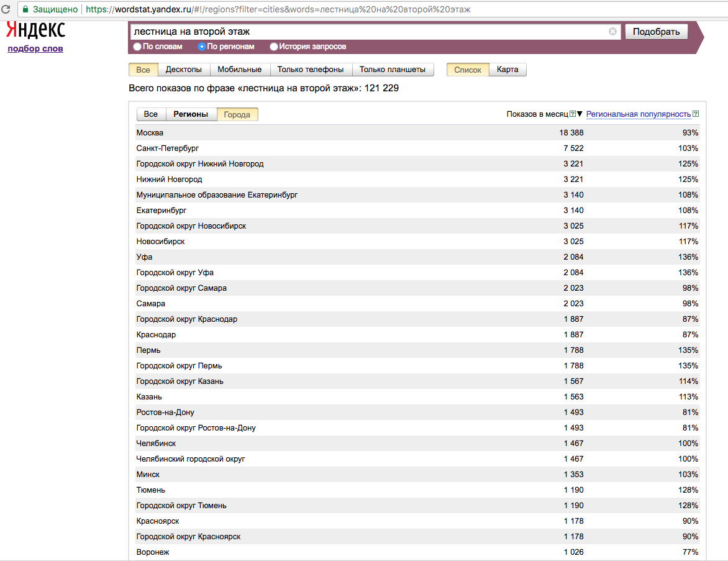Click the help icon beside Региональная популярность
The height and width of the screenshot is (561, 728).
[696, 114]
